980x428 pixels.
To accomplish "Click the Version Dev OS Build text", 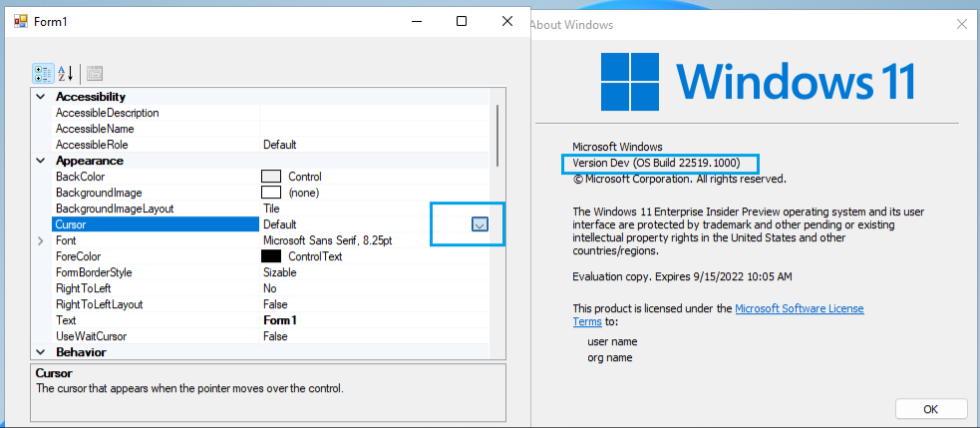I will [656, 164].
